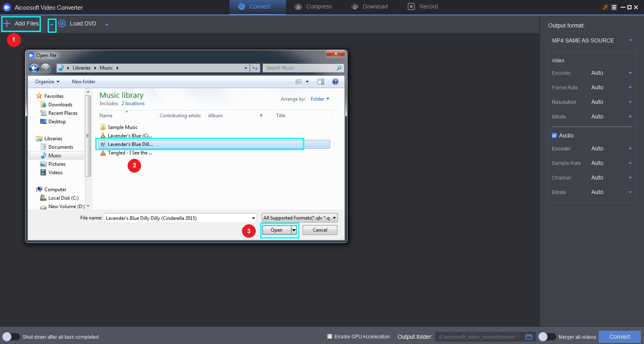
Task: Click the key registration icon in title bar
Action: pos(605,7)
